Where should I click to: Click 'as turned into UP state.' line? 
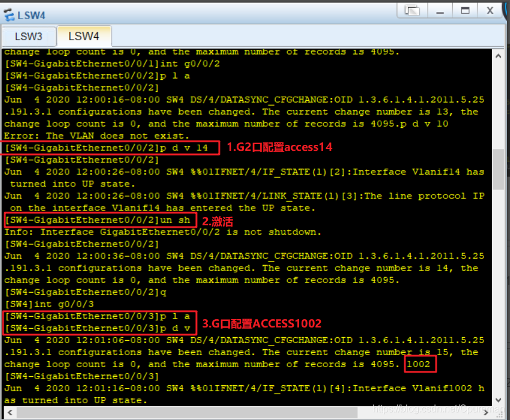[76, 400]
